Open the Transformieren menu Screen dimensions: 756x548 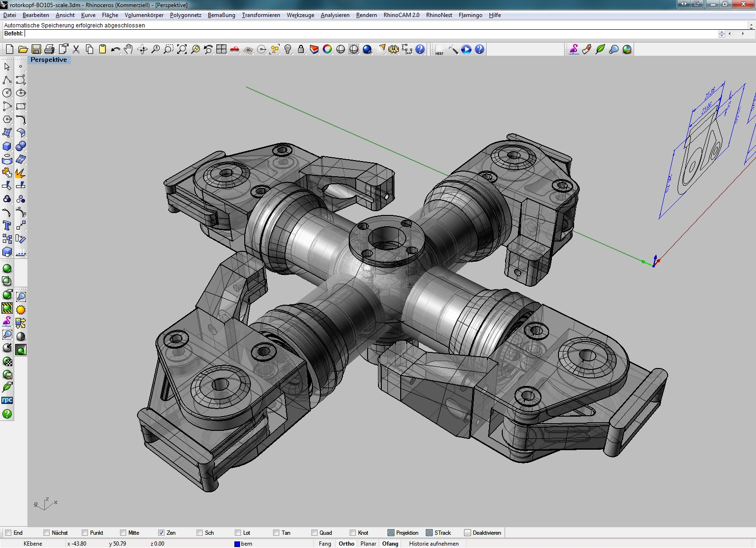tap(261, 15)
